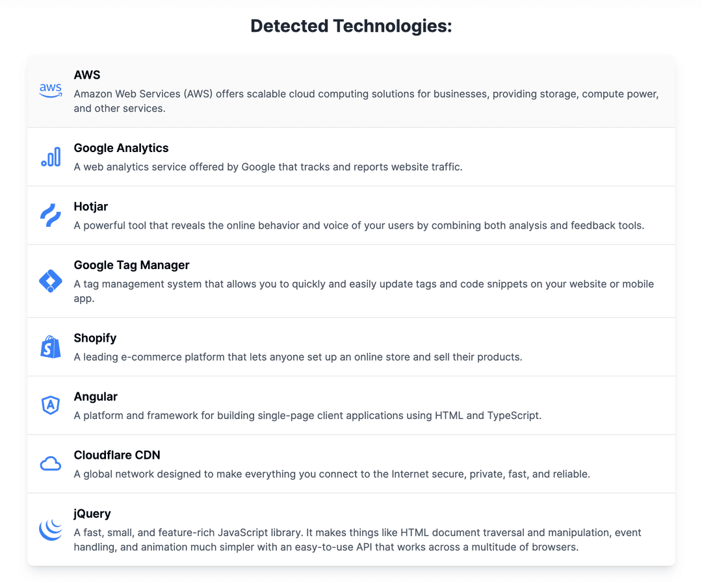The width and height of the screenshot is (702, 588).
Task: Select the AWS heading text
Action: (x=87, y=75)
